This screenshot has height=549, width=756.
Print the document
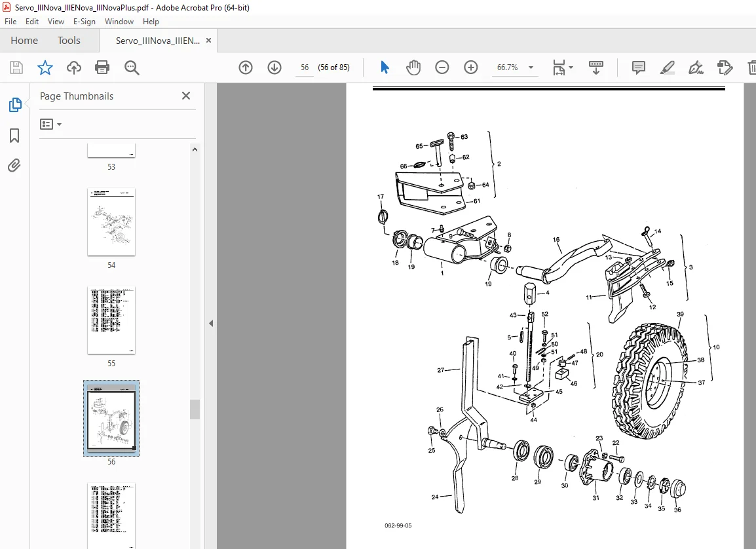102,67
